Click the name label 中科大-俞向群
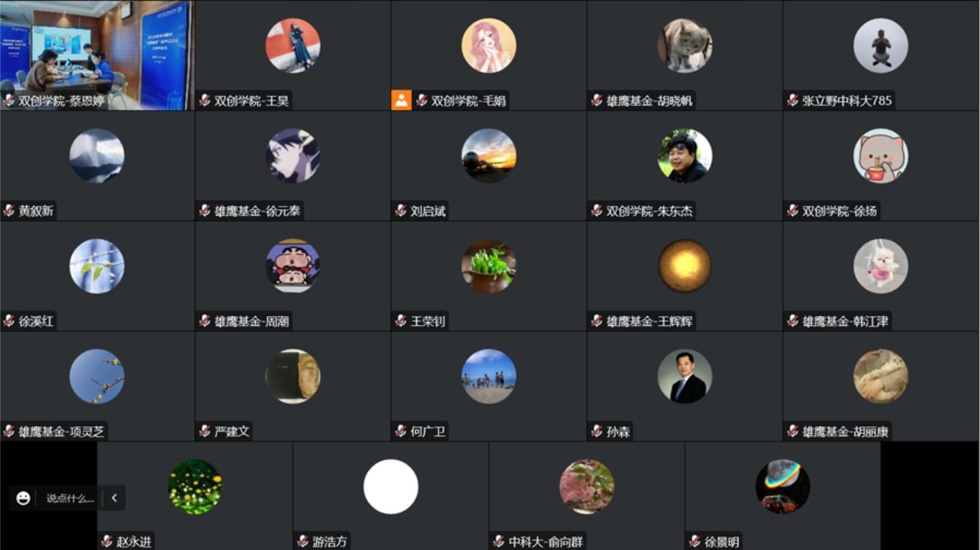This screenshot has width=980, height=550. (545, 542)
